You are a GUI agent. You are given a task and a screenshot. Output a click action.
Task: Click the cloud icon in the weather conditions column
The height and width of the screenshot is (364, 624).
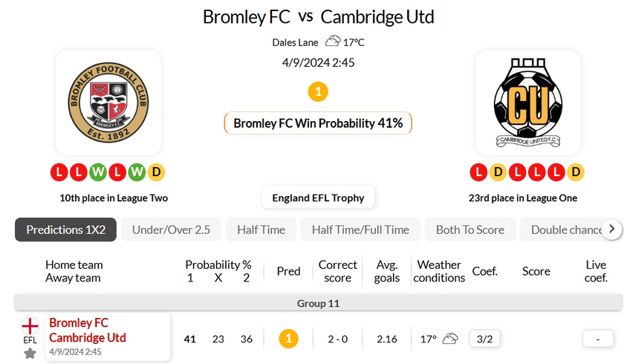click(450, 339)
